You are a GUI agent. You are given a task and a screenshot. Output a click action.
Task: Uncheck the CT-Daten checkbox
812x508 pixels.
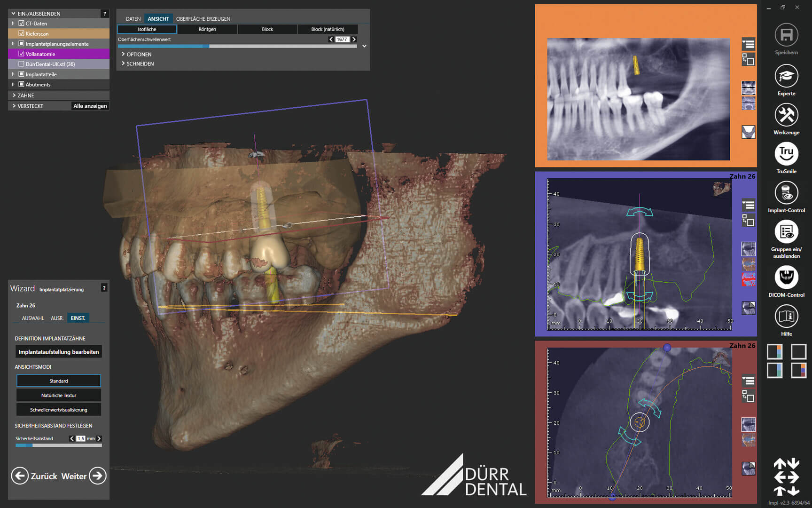pos(21,23)
